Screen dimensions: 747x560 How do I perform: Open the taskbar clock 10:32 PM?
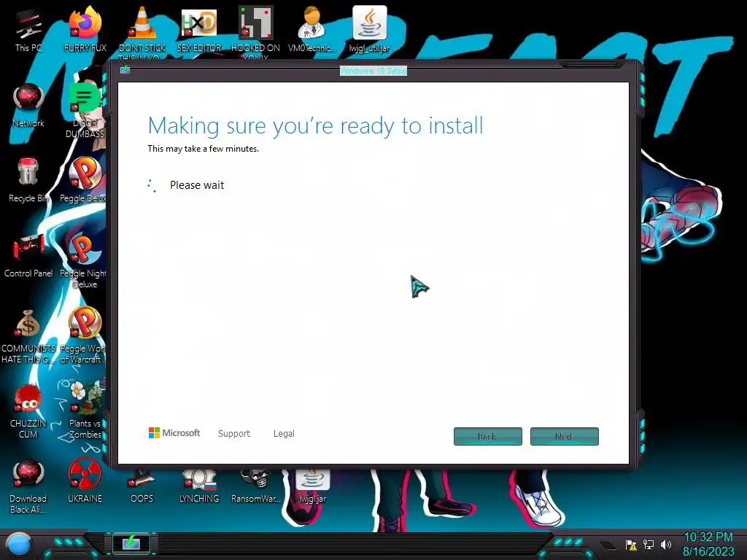tap(708, 544)
